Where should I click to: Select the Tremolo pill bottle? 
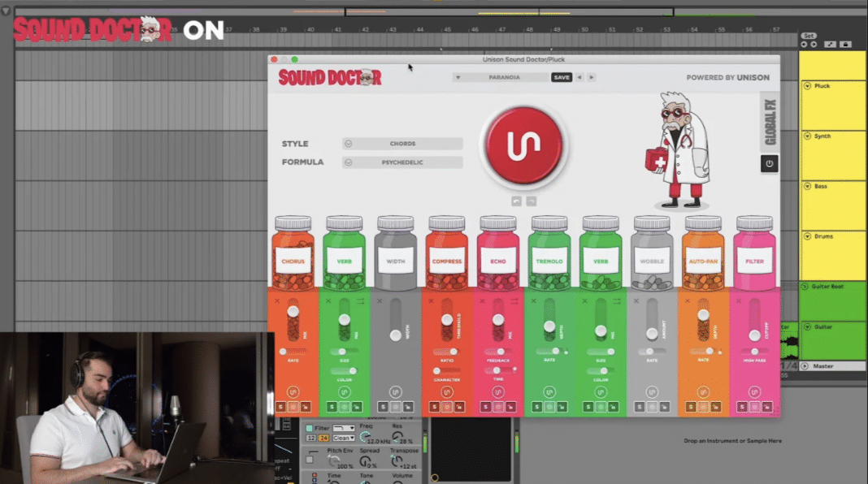(x=549, y=253)
